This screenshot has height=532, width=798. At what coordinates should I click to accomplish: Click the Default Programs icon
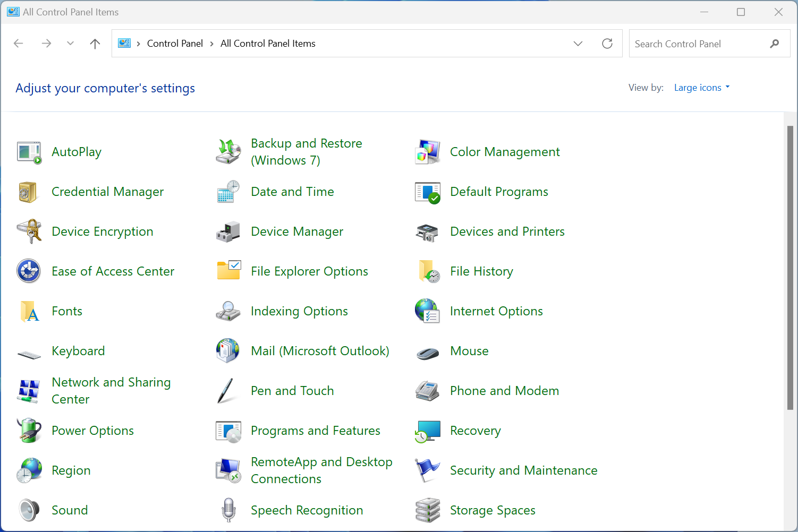(x=428, y=192)
